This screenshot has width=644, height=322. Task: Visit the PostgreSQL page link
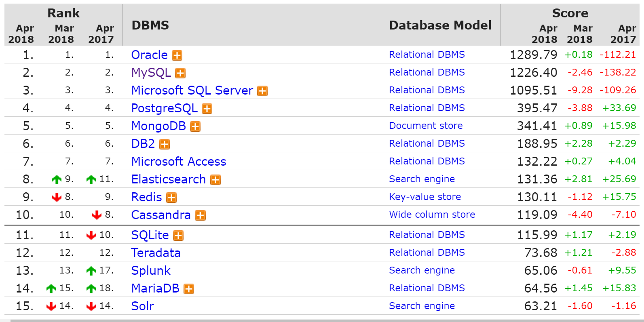point(165,108)
